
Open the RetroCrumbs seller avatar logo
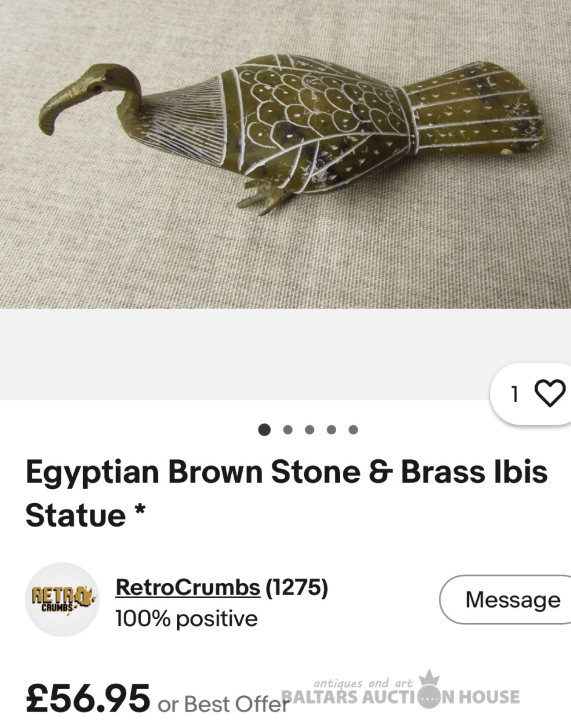(x=62, y=599)
